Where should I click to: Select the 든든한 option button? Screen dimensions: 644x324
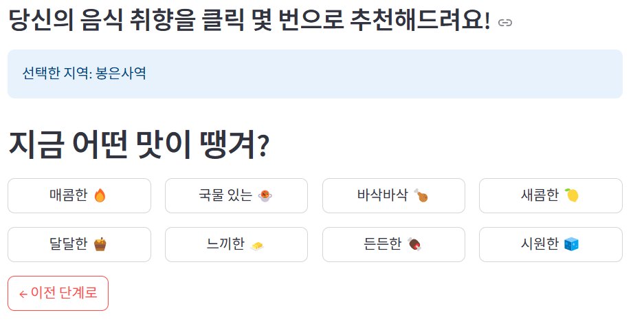point(393,244)
